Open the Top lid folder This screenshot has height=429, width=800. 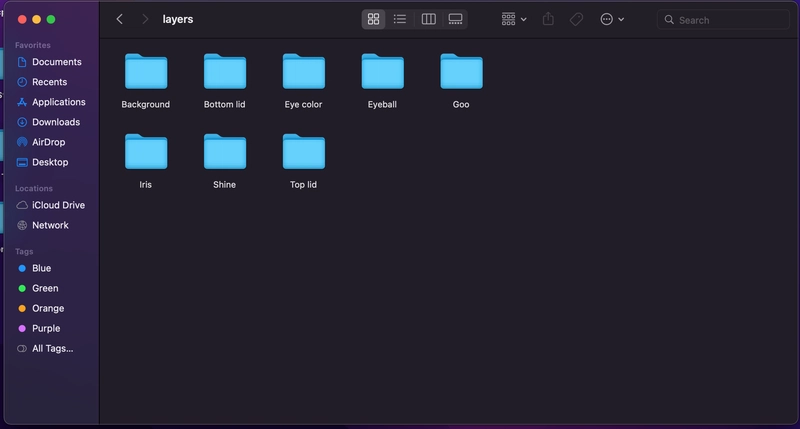pos(304,152)
